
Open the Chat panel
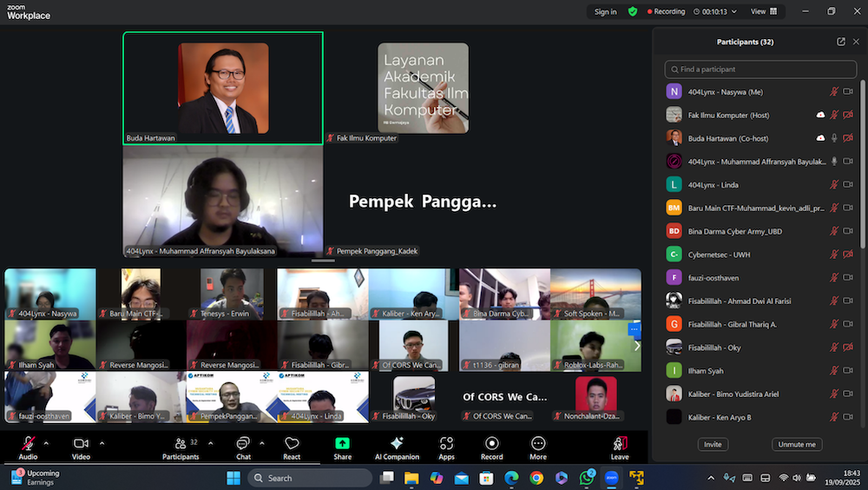pos(243,447)
